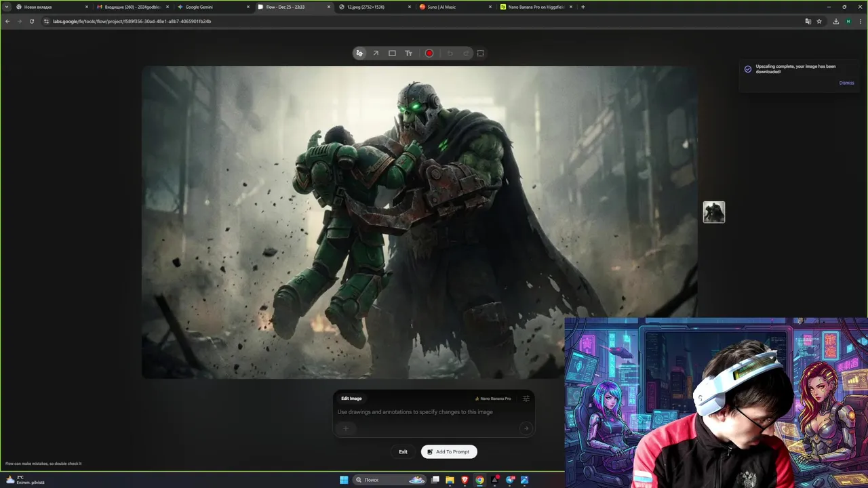This screenshot has width=868, height=488.
Task: Open the image thumbnail beside the canvas
Action: 714,212
